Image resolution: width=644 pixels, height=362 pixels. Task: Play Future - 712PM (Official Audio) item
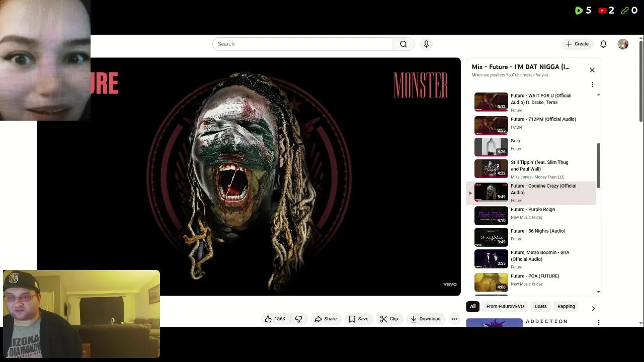pos(531,125)
